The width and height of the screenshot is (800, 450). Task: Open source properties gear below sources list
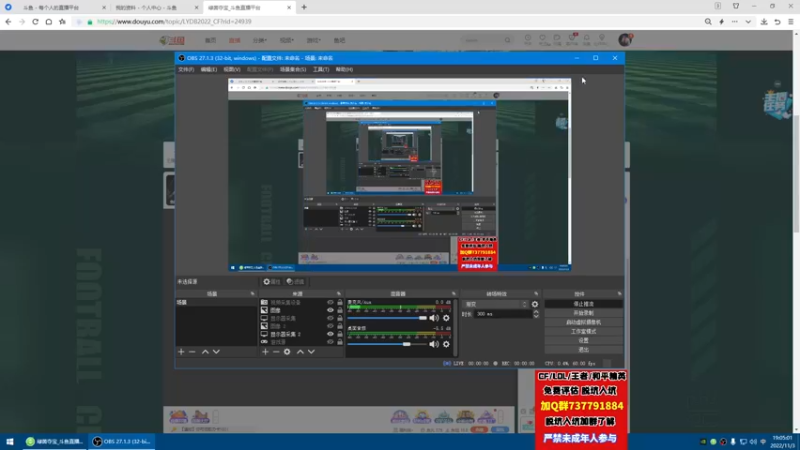287,352
